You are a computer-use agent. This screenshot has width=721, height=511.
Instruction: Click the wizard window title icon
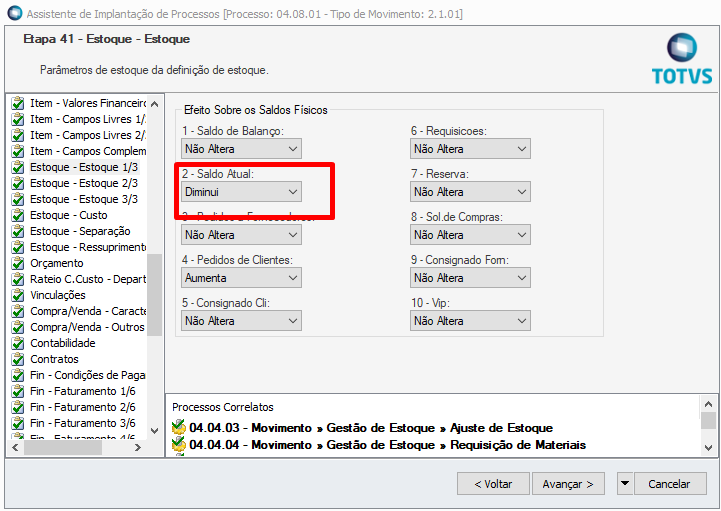[15, 13]
